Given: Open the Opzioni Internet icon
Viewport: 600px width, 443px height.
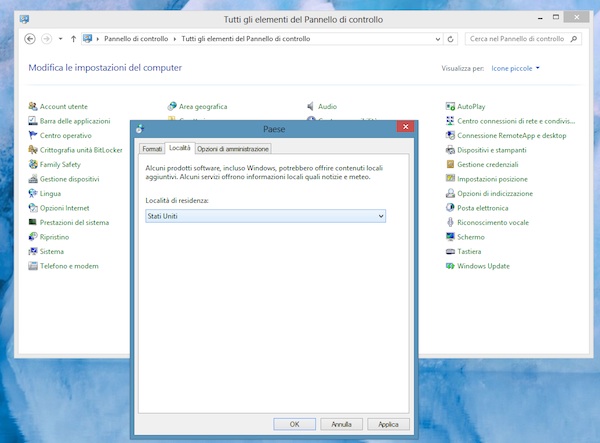Looking at the screenshot, I should pyautogui.click(x=33, y=208).
